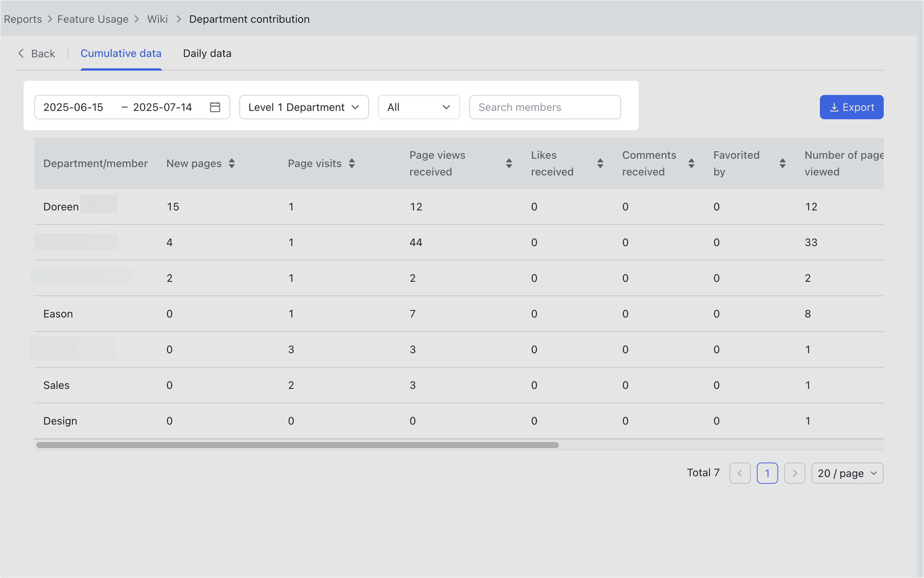Sort by Page views received column

[509, 163]
